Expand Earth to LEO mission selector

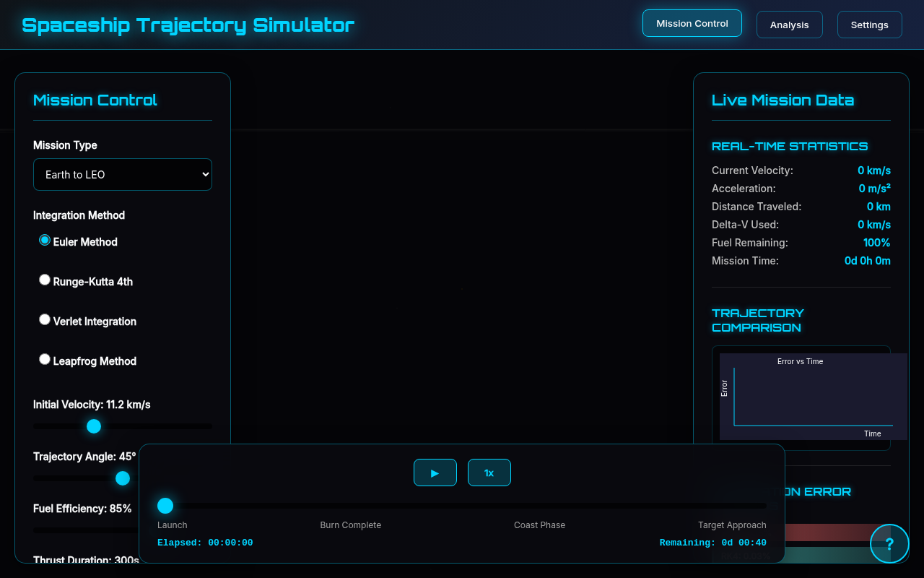pos(122,174)
